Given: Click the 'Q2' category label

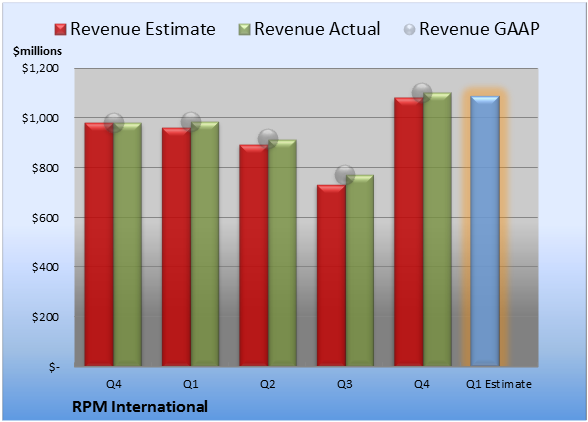Looking at the screenshot, I should [268, 384].
